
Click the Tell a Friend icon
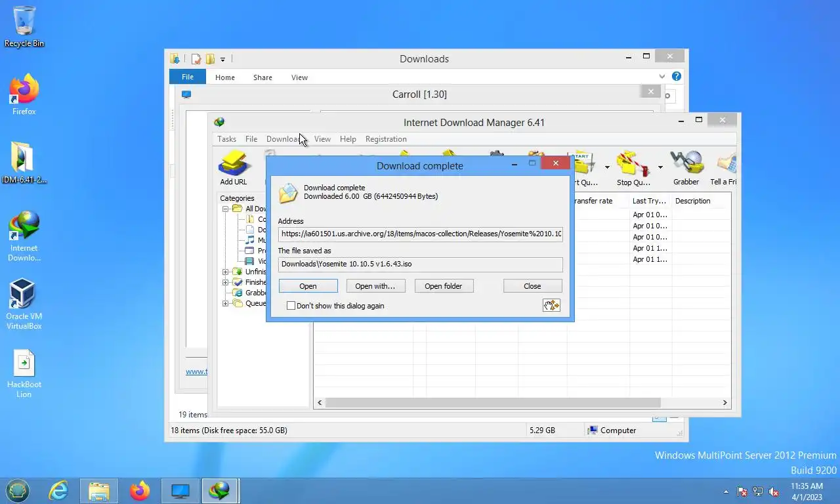coord(724,168)
